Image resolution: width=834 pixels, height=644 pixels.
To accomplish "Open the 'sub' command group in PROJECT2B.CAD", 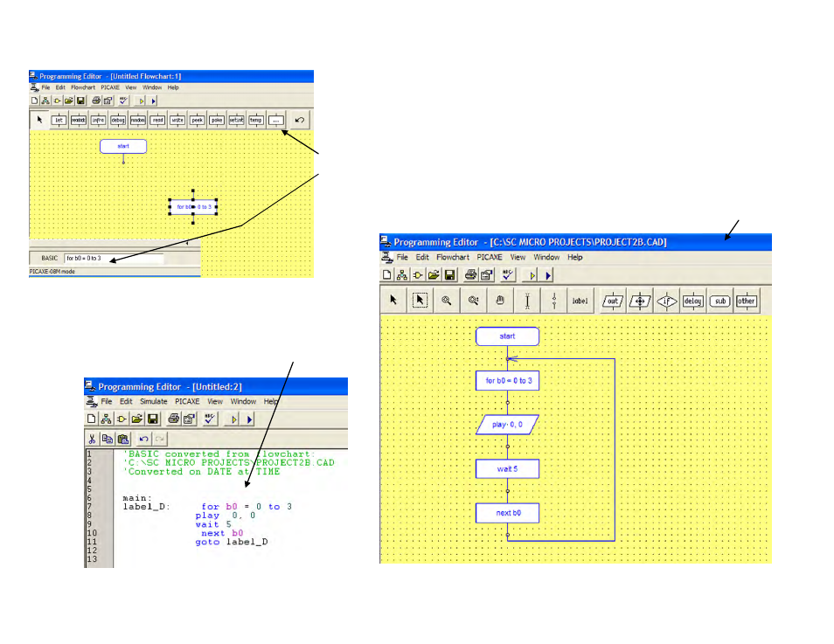I will tap(720, 301).
